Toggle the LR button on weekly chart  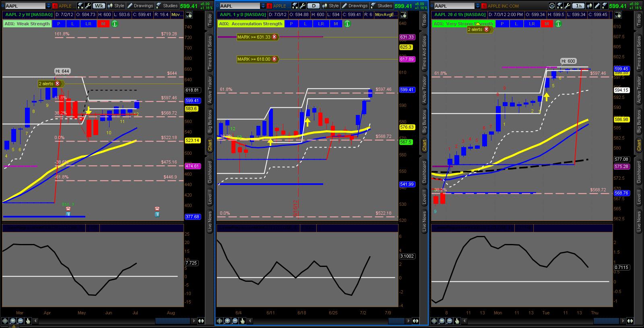point(88,24)
